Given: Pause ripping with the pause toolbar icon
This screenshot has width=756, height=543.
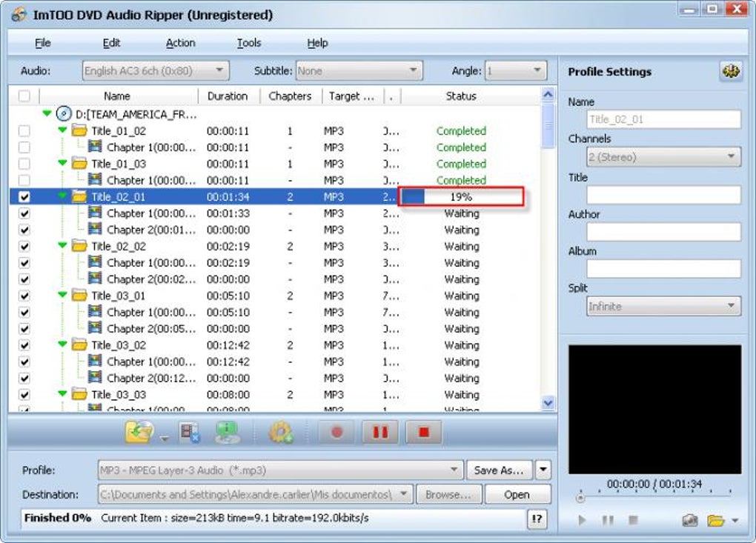Looking at the screenshot, I should (379, 432).
